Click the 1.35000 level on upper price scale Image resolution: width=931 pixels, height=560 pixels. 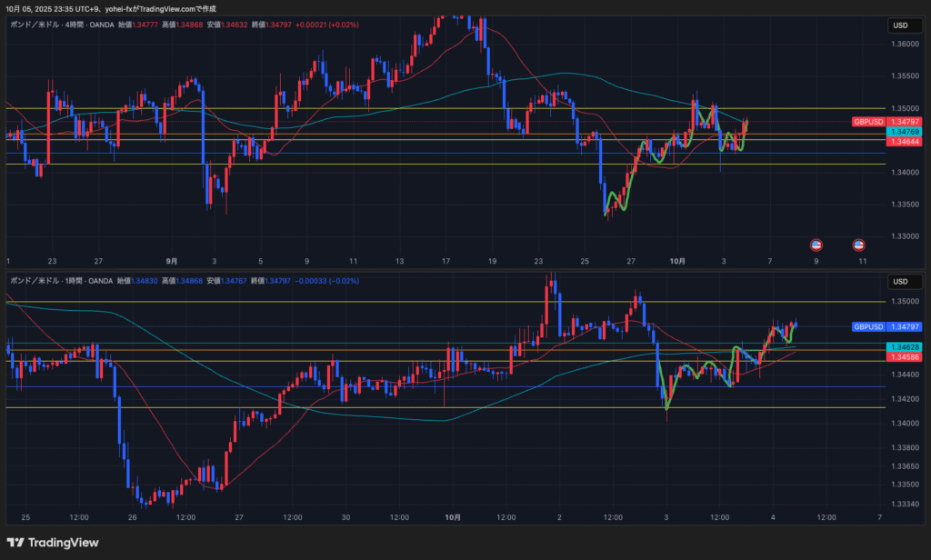point(904,108)
